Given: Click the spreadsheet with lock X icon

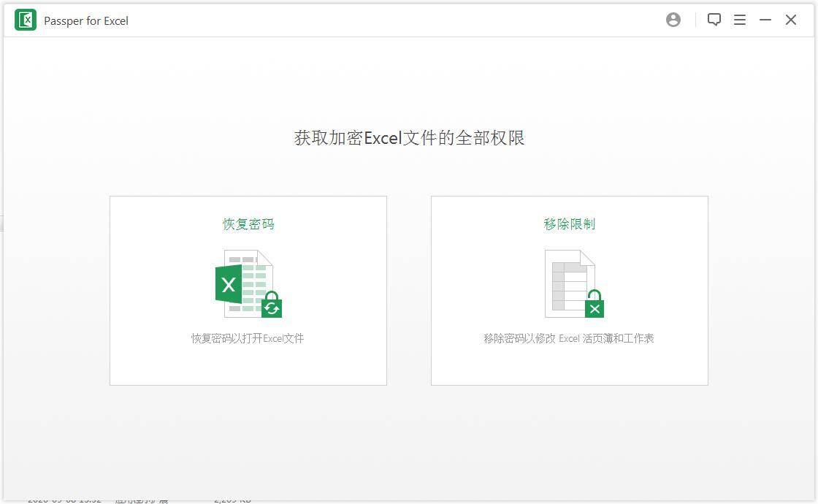Looking at the screenshot, I should tap(574, 284).
